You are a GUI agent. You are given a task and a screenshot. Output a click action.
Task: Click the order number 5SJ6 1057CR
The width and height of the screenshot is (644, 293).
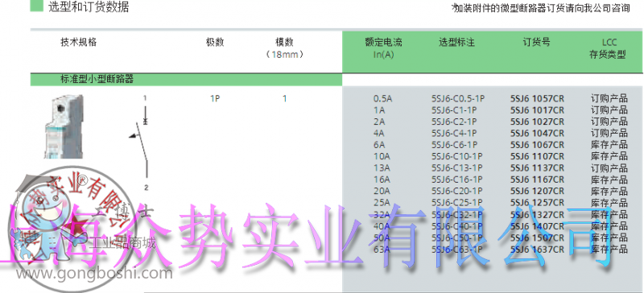tap(537, 99)
